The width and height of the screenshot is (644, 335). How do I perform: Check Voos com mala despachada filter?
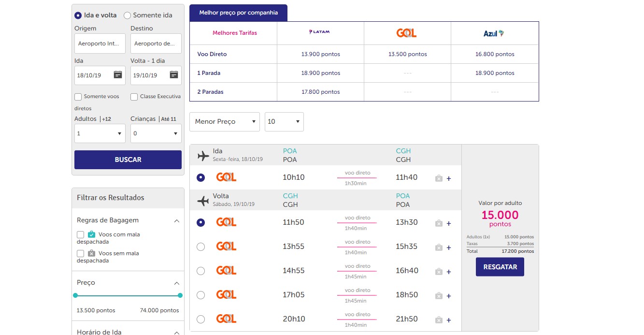81,234
